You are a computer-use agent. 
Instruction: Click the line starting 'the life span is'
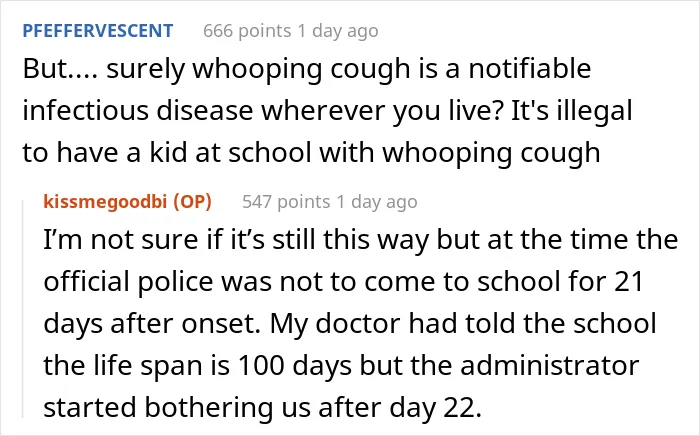[x=341, y=365]
